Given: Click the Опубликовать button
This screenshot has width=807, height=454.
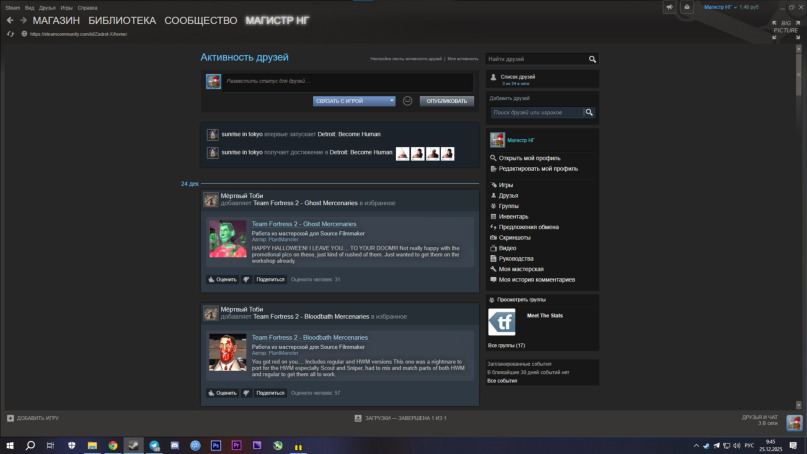Looking at the screenshot, I should [447, 101].
